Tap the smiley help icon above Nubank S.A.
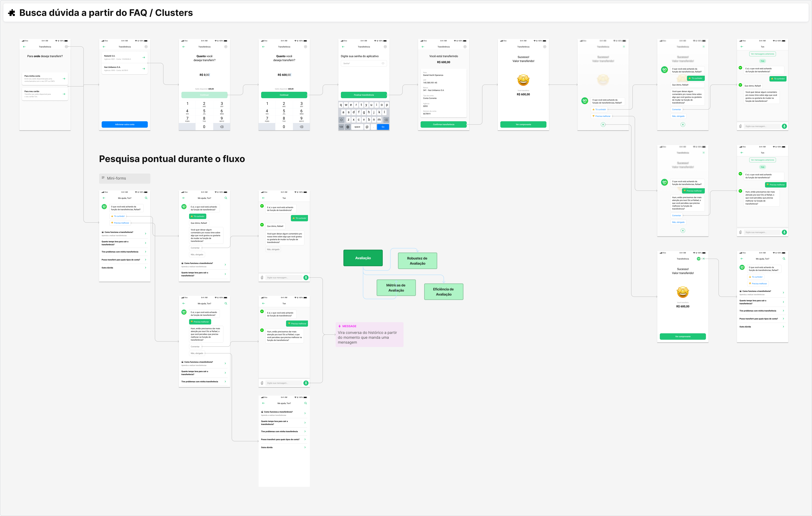 point(146,47)
